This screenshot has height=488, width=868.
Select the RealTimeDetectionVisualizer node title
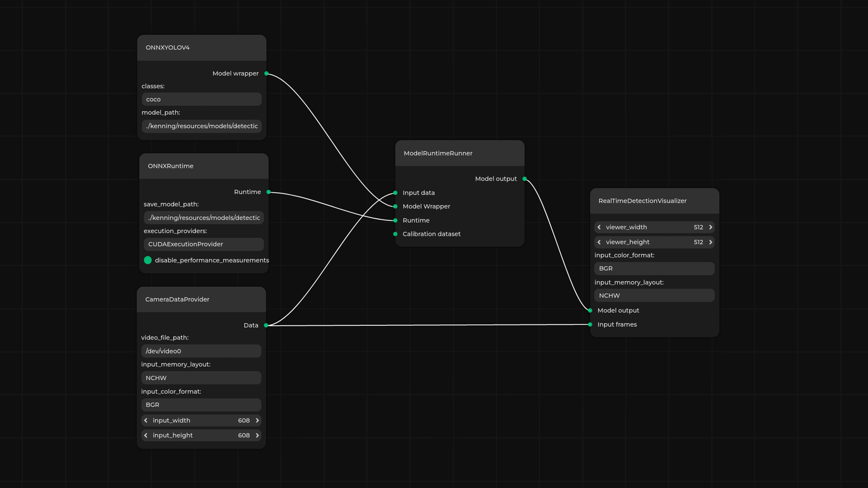pyautogui.click(x=642, y=201)
